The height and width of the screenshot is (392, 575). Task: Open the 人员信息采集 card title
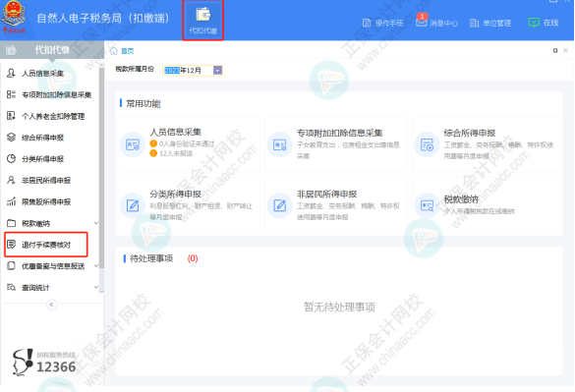[175, 132]
